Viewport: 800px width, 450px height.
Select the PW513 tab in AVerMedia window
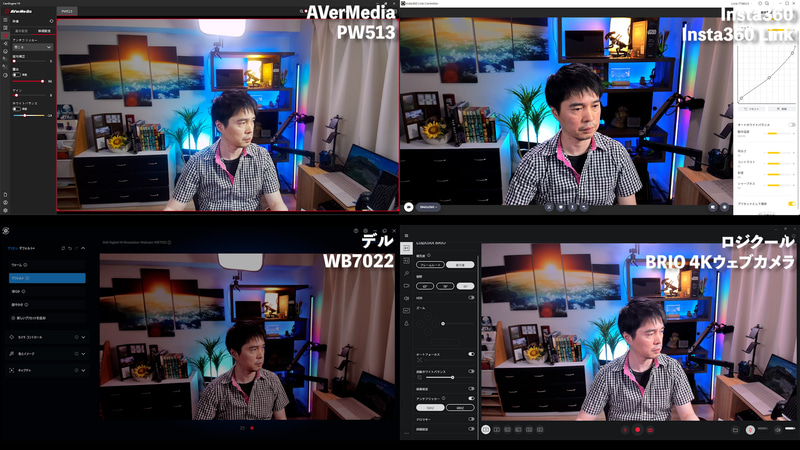67,11
